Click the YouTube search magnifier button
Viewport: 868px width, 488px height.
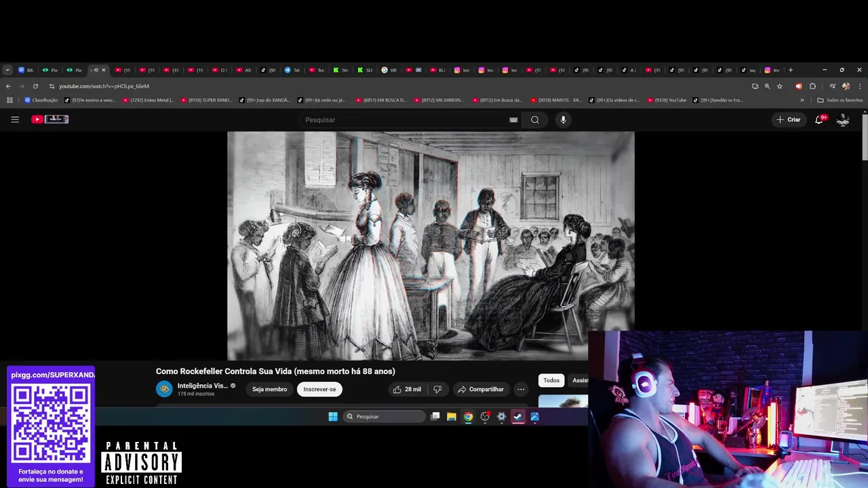tap(535, 120)
